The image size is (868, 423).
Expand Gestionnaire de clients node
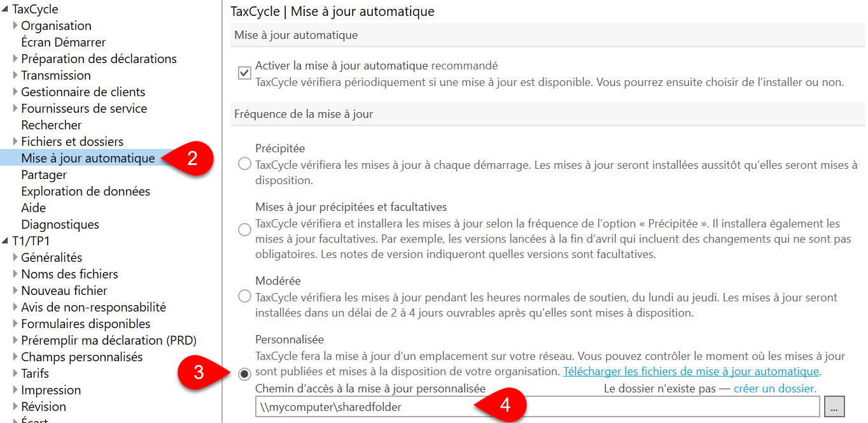[x=15, y=92]
